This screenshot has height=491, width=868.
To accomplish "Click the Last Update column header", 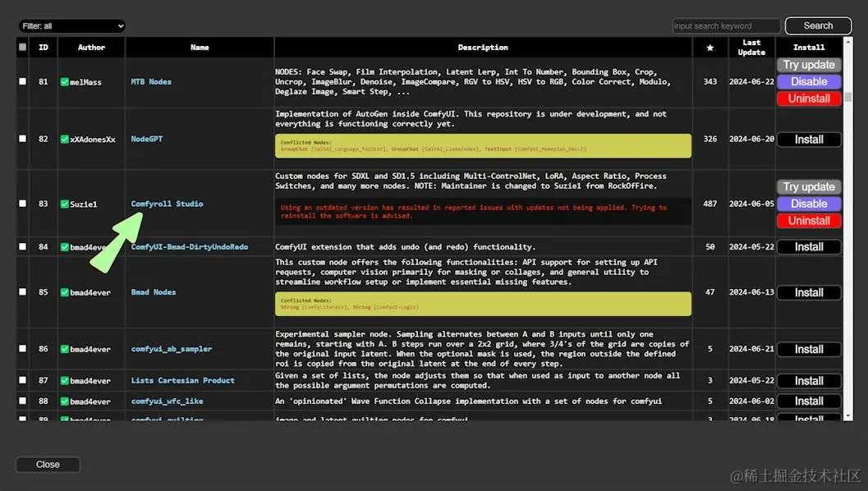I will point(751,48).
